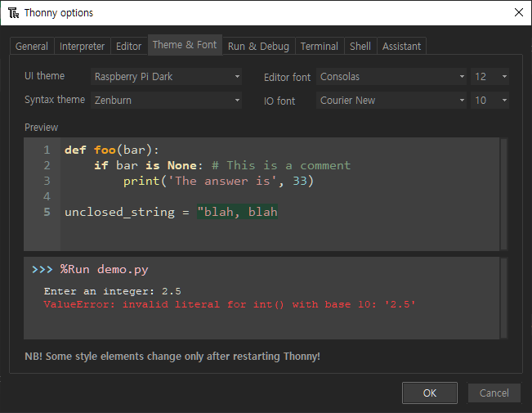532x413 pixels.
Task: Click the shell preview scrollbar
Action: coord(504,298)
